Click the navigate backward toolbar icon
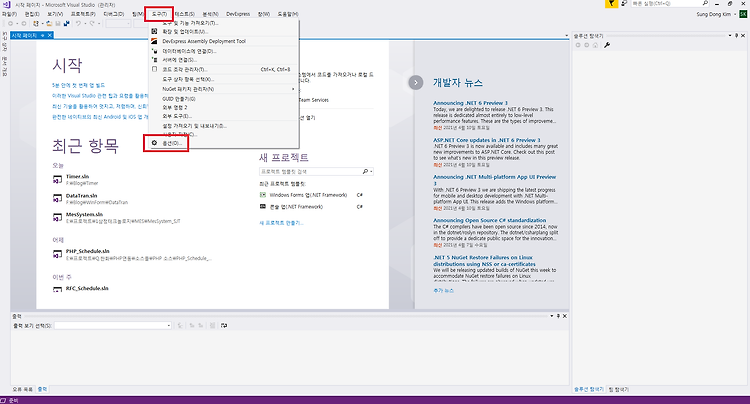 (11, 23)
